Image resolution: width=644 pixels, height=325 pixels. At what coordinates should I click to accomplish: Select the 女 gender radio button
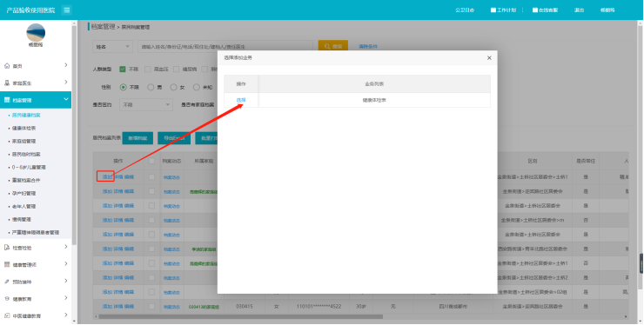click(173, 87)
